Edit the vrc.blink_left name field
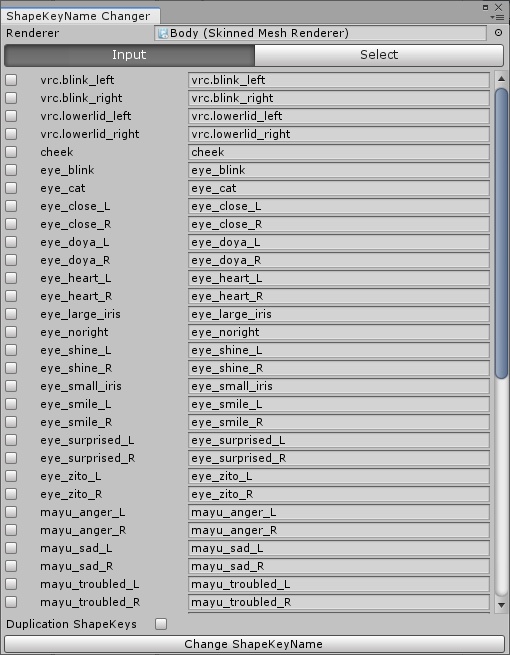The width and height of the screenshot is (510, 655). [x=339, y=80]
